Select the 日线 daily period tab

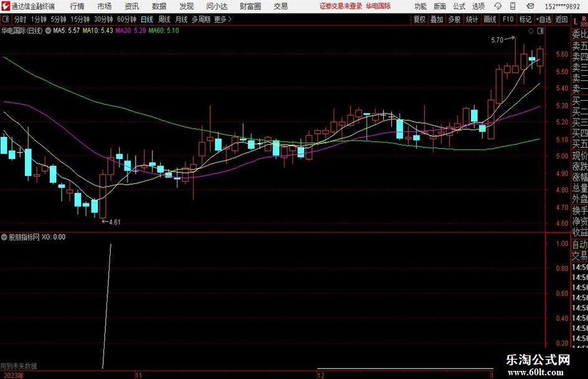click(147, 19)
